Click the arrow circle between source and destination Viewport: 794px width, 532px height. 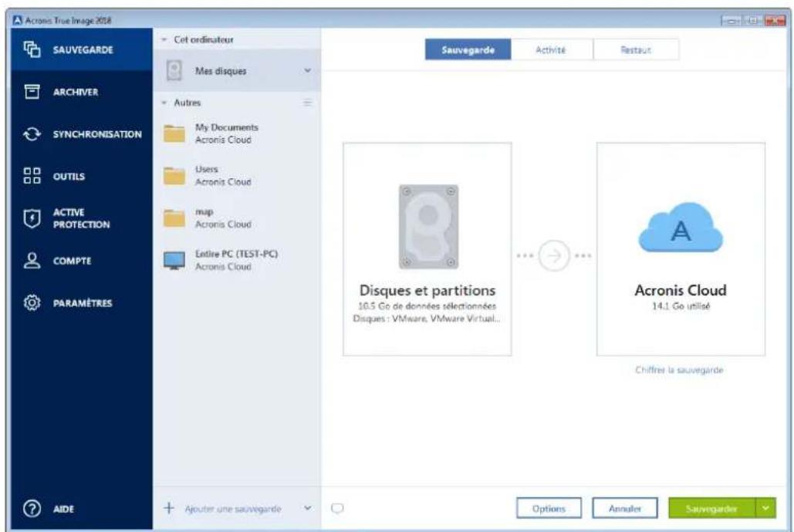click(x=553, y=256)
